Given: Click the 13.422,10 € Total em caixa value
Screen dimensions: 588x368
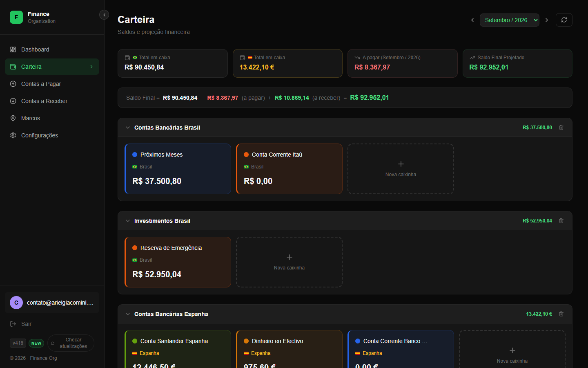Looking at the screenshot, I should point(257,67).
